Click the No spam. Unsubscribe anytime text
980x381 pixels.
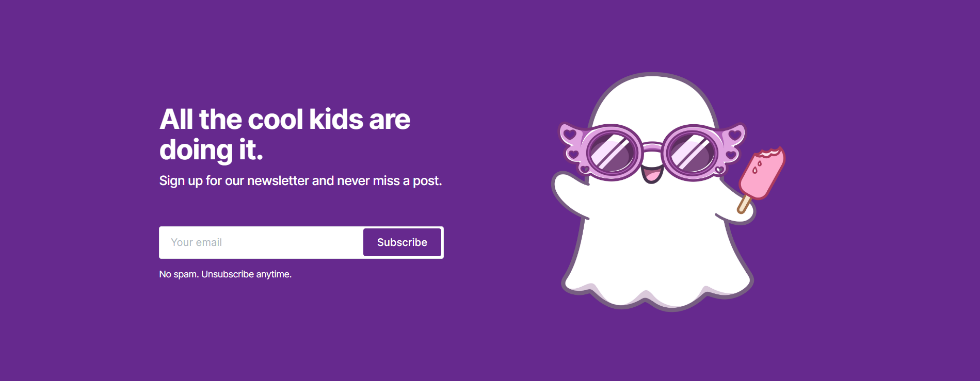coord(225,274)
